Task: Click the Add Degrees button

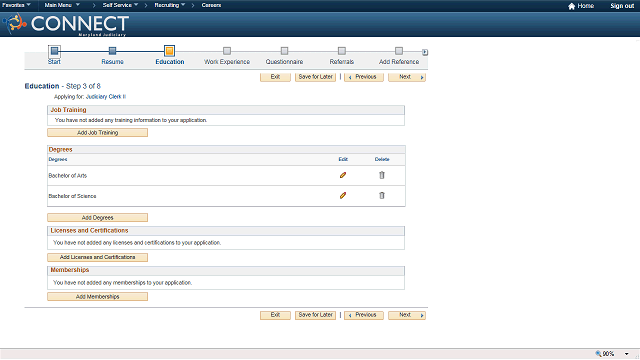Action: [98, 218]
